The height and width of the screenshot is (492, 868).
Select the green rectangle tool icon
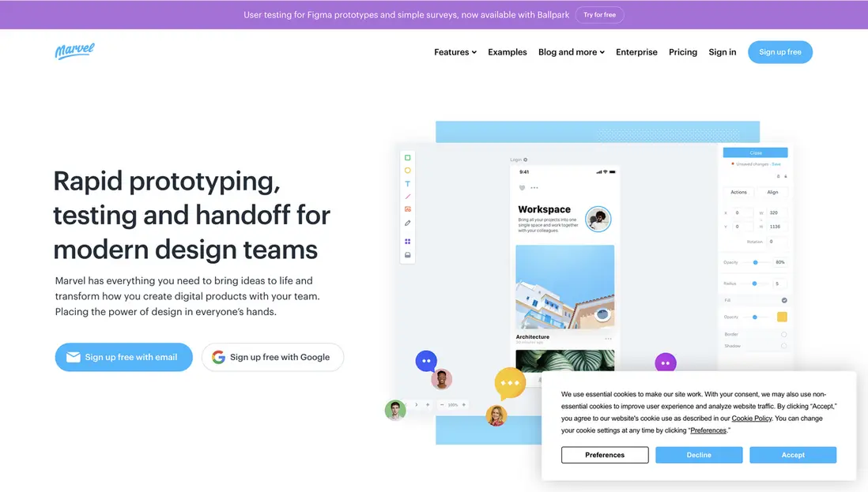pyautogui.click(x=407, y=158)
